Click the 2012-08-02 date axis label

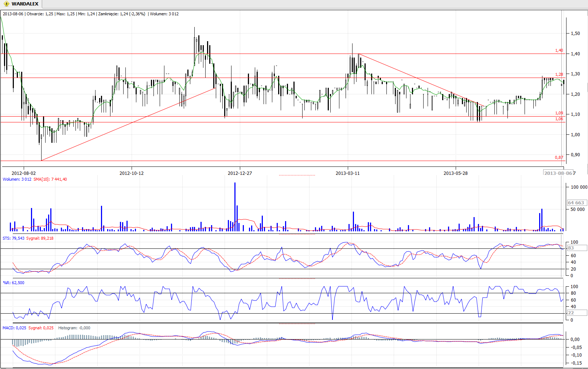(x=24, y=173)
